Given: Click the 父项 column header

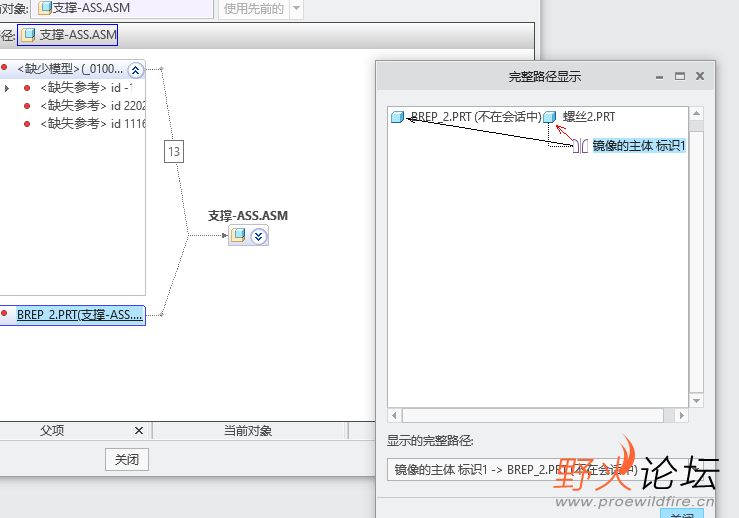Looking at the screenshot, I should pos(52,430).
